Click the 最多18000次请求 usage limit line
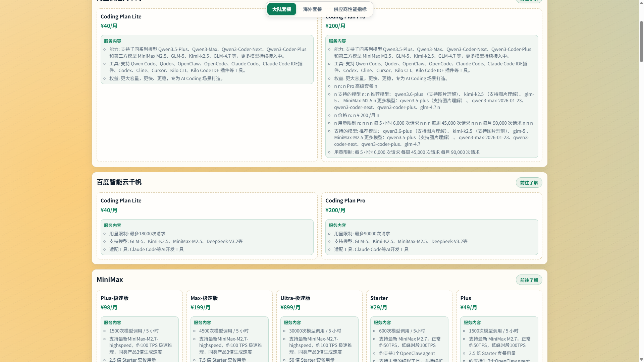This screenshot has width=644, height=362. point(137,234)
